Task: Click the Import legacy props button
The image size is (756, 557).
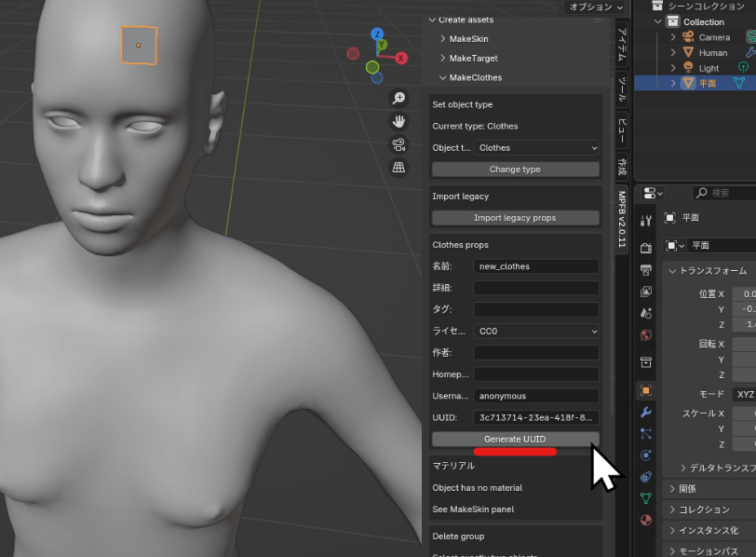Action: click(515, 218)
